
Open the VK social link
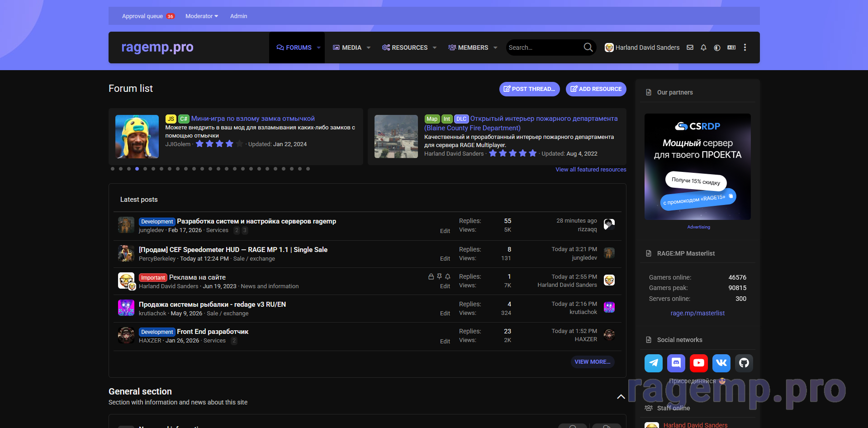click(x=721, y=363)
